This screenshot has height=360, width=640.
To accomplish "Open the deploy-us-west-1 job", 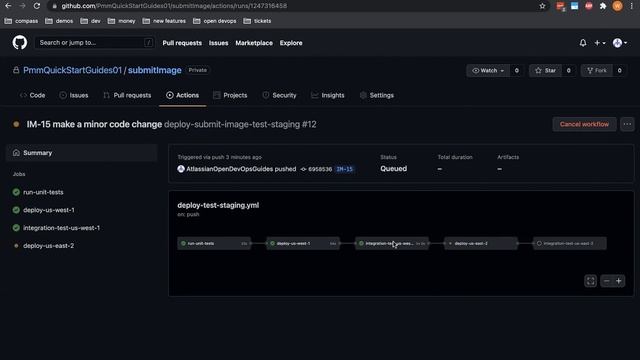I will [x=49, y=210].
